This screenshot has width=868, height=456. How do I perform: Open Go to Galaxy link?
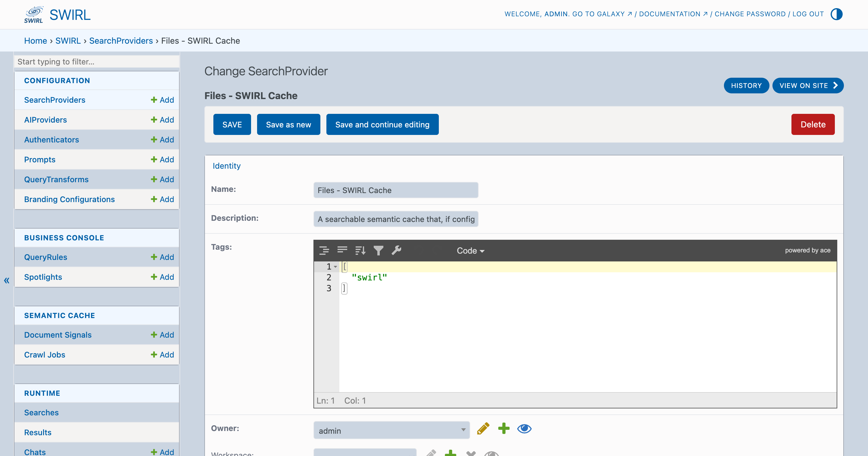coord(602,14)
